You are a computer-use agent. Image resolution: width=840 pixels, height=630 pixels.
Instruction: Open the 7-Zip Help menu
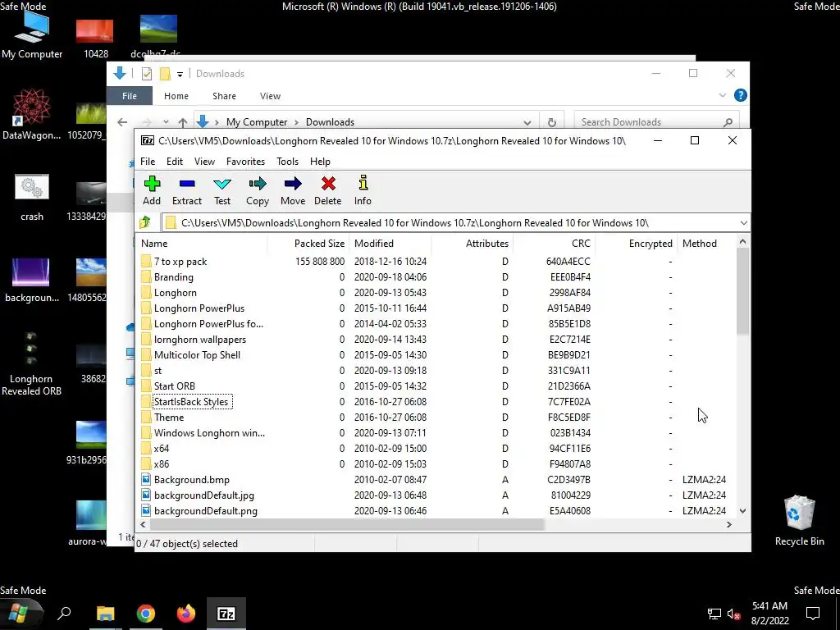[x=320, y=162]
